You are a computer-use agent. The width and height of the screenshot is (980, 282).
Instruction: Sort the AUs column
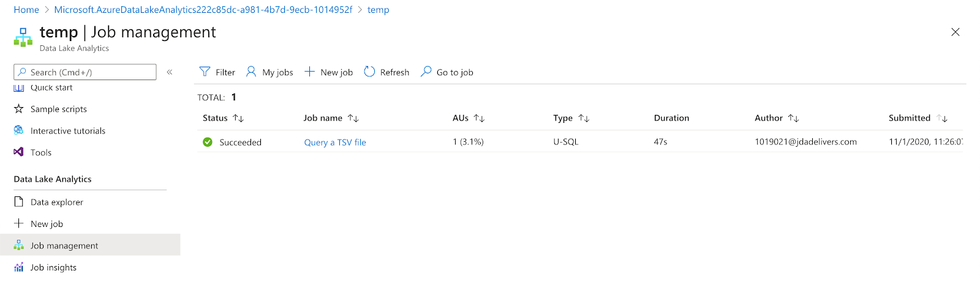[x=479, y=118]
